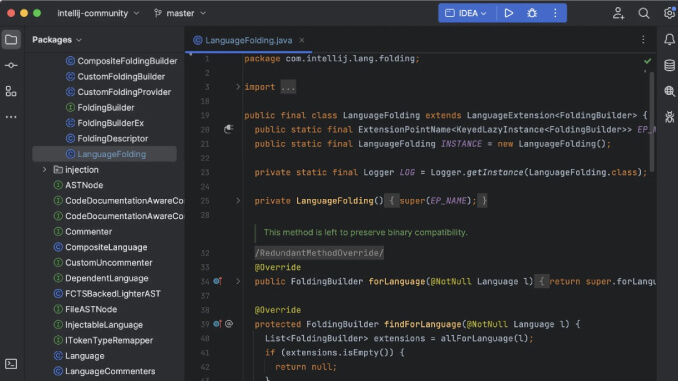Expand the folded import block
The image size is (678, 381).
[x=238, y=86]
